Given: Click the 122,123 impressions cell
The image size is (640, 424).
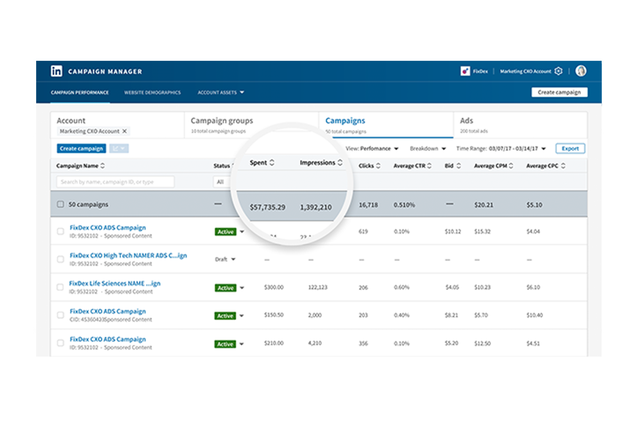Looking at the screenshot, I should pyautogui.click(x=318, y=287).
